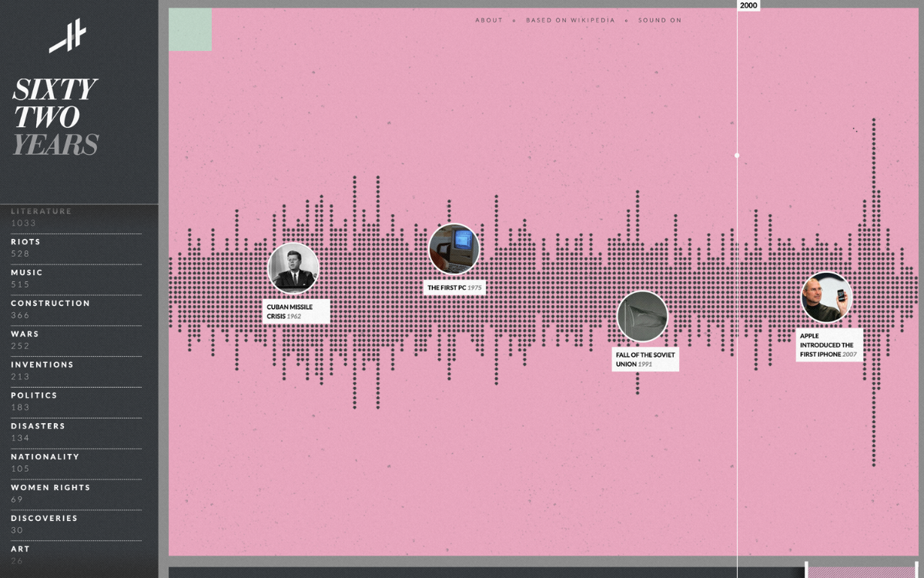This screenshot has width=924, height=578.
Task: Open the Cuban Missile Crisis 1962 event photo
Action: 294,267
